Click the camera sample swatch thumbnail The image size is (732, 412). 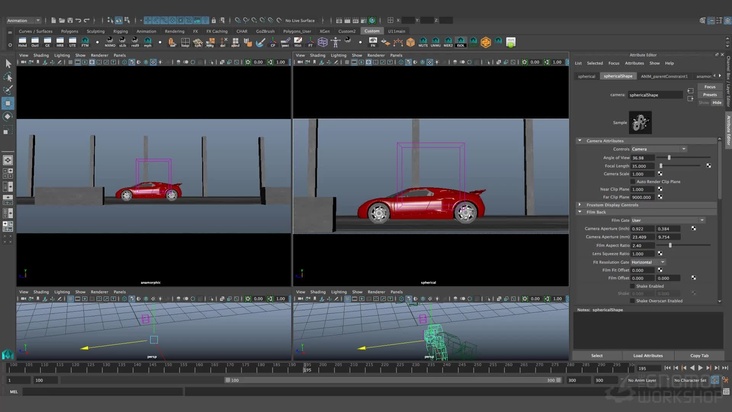tap(640, 121)
